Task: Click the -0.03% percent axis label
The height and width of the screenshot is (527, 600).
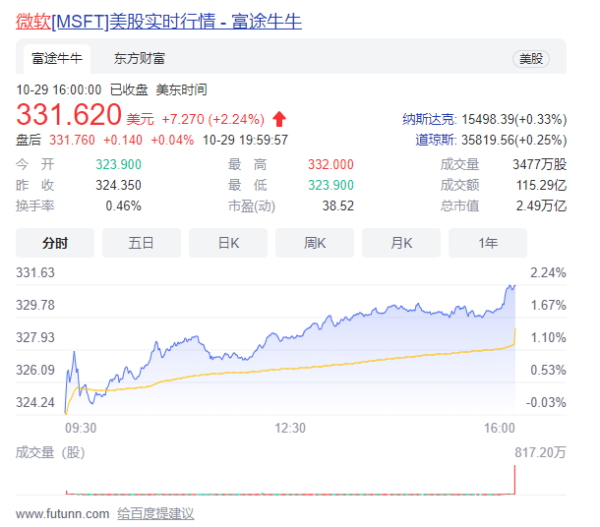Action: pyautogui.click(x=546, y=403)
